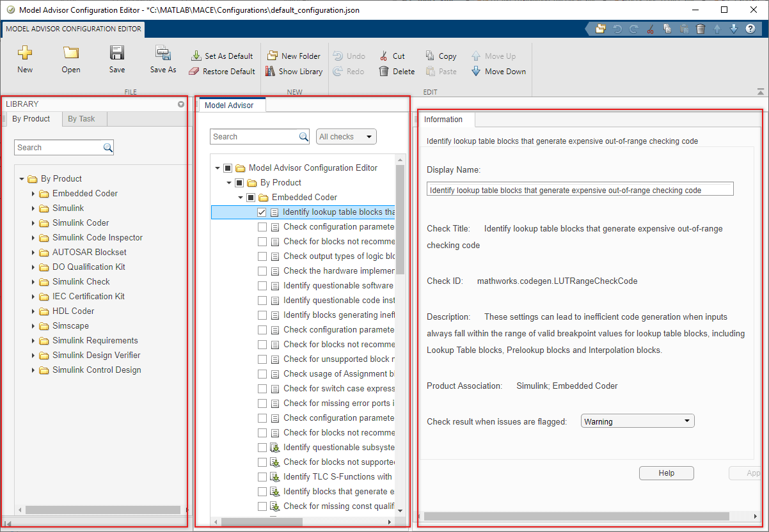Screen dimensions: 769x532
Task: Click the magnifier icon in the Model Advisor search box
Action: pyautogui.click(x=304, y=137)
